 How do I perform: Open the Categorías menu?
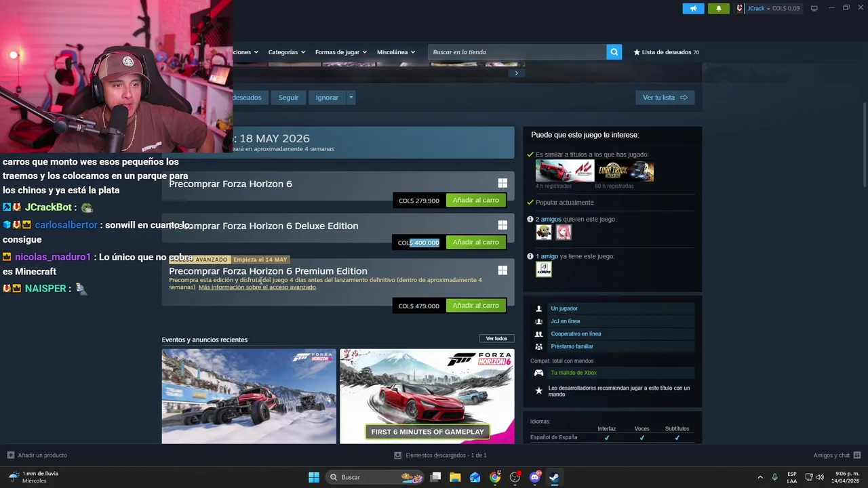[286, 52]
